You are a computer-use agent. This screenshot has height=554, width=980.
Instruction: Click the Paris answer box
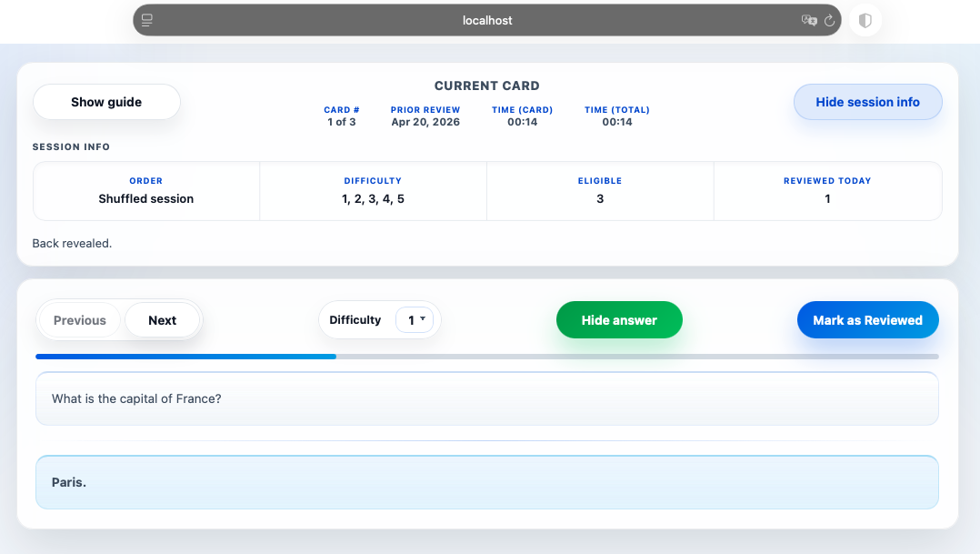click(x=486, y=482)
